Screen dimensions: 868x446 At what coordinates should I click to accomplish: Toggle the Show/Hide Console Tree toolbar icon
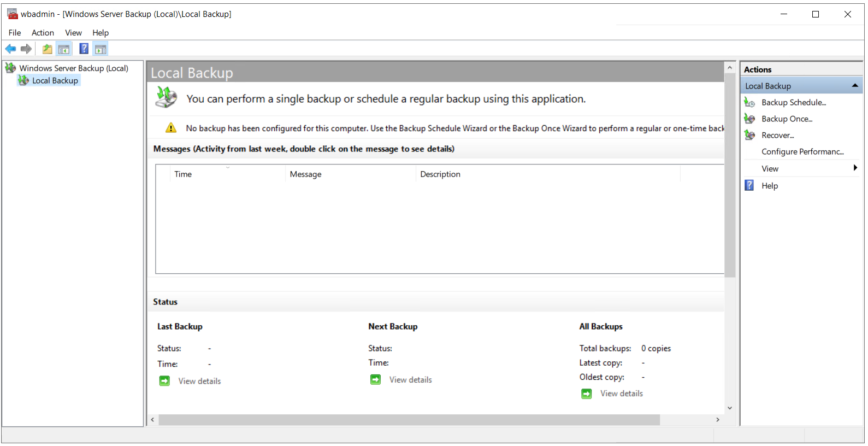pos(64,49)
